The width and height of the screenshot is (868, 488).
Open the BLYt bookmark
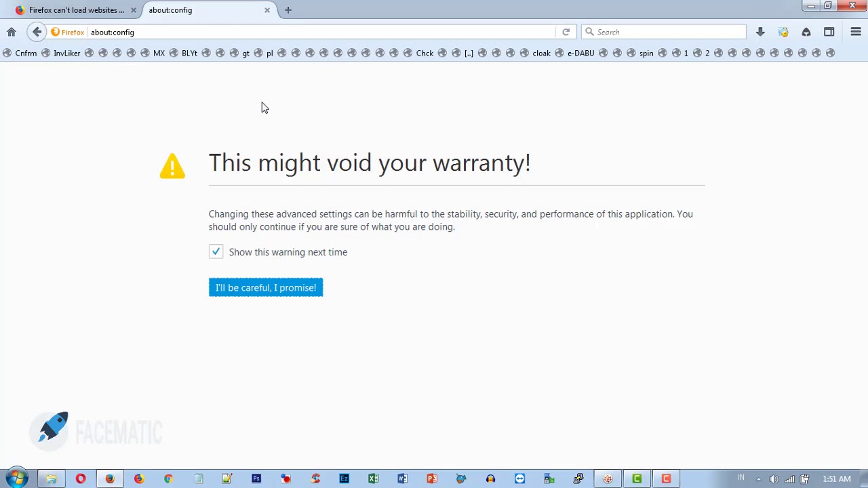(183, 53)
